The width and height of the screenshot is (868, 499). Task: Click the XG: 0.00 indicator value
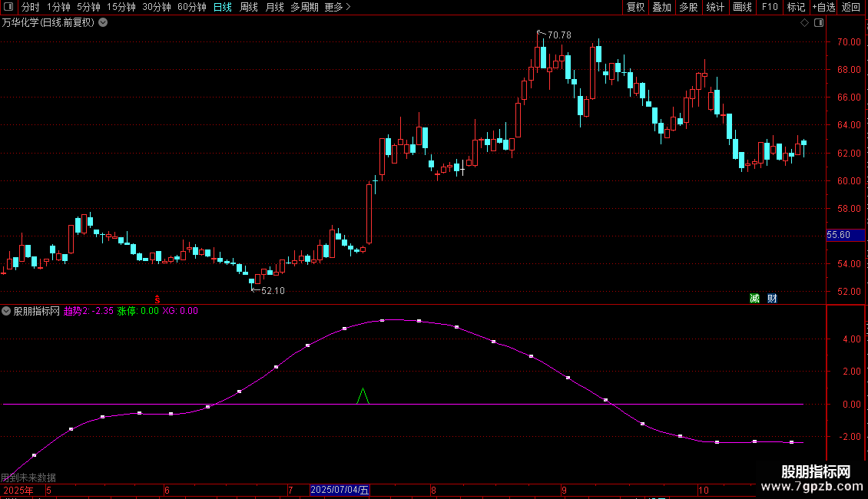click(x=180, y=311)
